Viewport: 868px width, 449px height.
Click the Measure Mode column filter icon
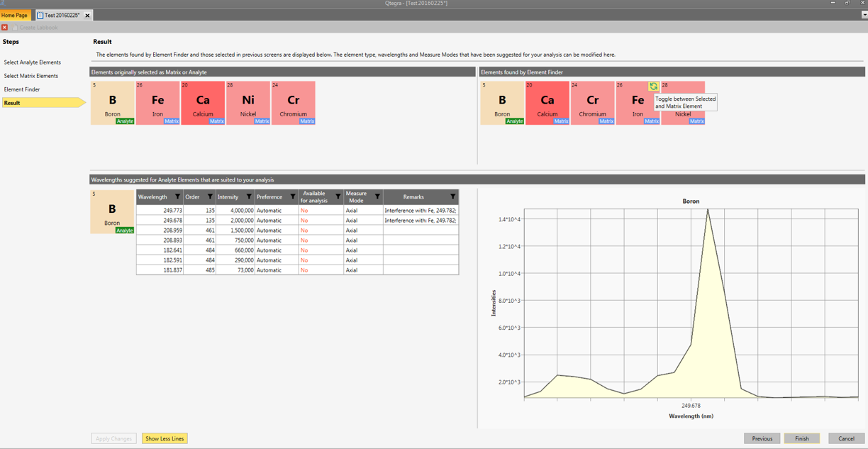(377, 196)
